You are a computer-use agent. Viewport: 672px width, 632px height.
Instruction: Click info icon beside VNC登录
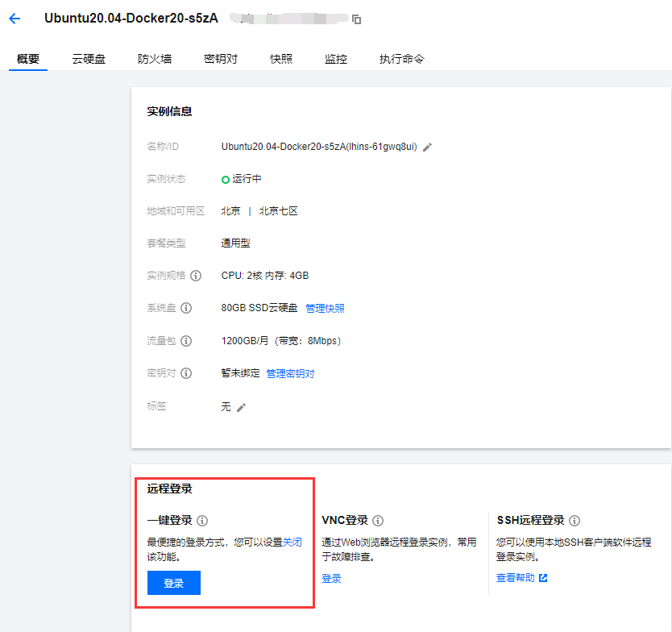(x=378, y=521)
